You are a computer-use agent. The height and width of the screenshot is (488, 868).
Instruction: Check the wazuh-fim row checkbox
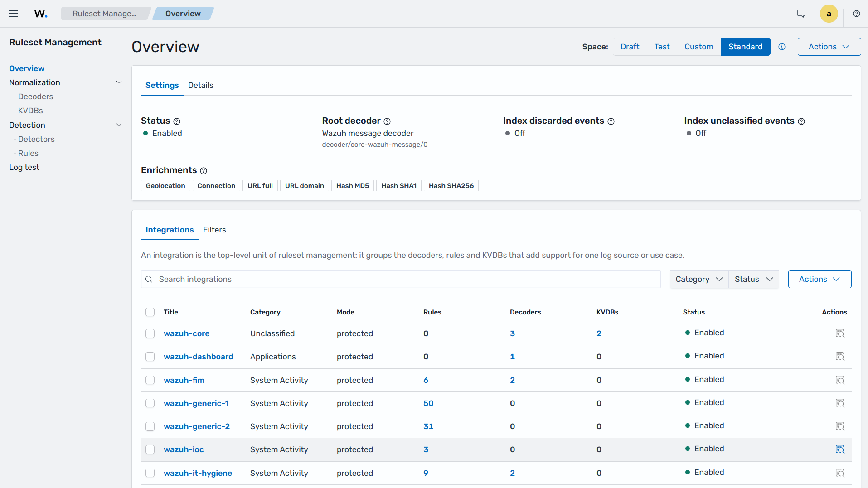[x=150, y=380]
